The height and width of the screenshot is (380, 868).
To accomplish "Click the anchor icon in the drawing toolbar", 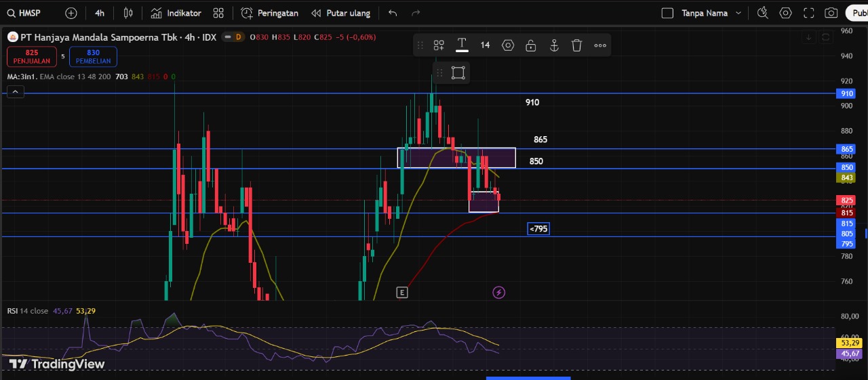I will [553, 45].
